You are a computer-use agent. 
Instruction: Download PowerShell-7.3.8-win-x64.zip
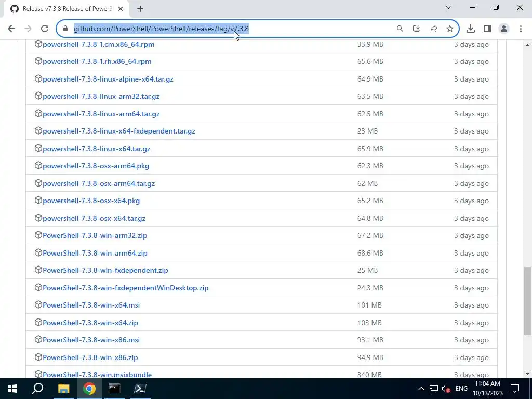click(90, 323)
